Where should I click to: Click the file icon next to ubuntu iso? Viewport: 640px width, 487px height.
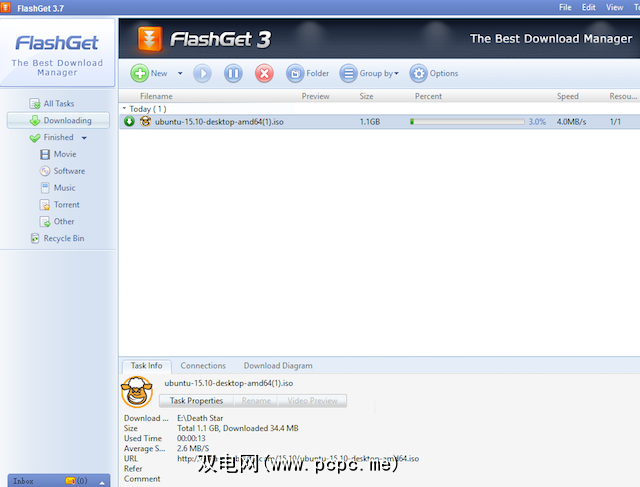(x=145, y=121)
